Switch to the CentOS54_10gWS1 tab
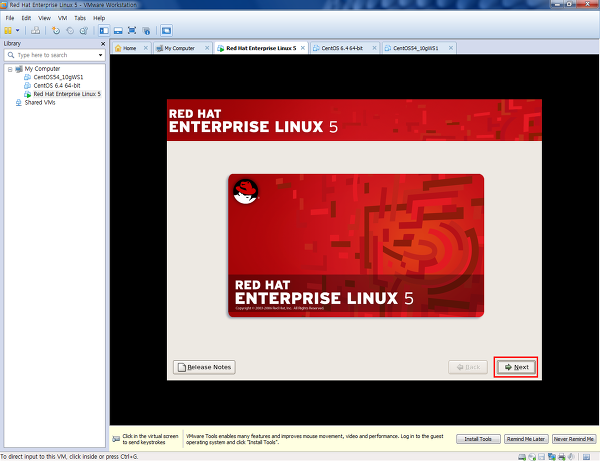Viewport: 600px width, 461px height. coord(416,48)
